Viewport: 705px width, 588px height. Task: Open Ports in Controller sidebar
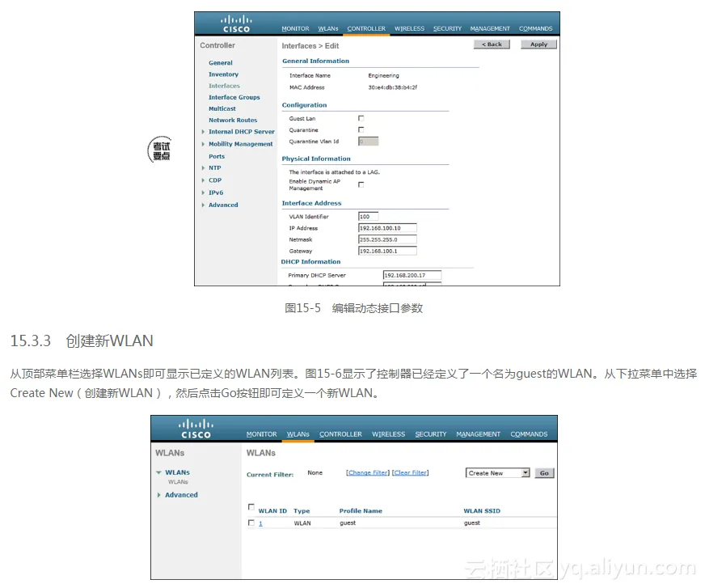click(x=217, y=157)
